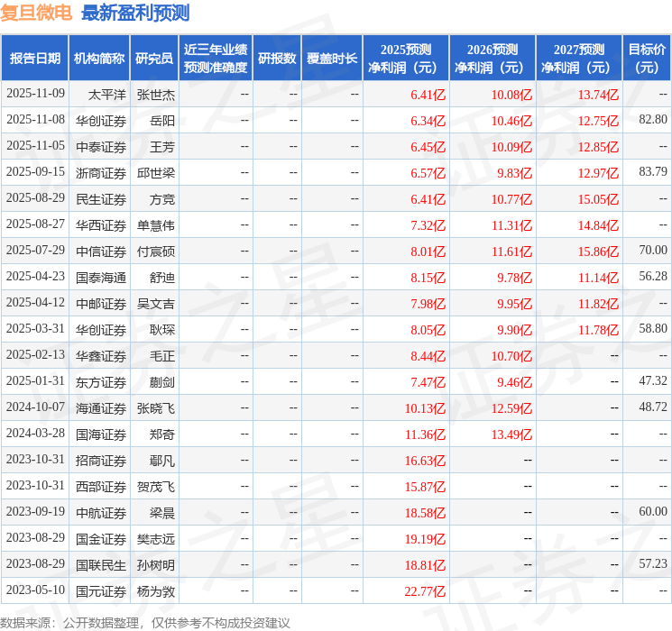This screenshot has height=631, width=672.
Task: Click the 22.77亿 profit forecast value
Action: pos(427,591)
